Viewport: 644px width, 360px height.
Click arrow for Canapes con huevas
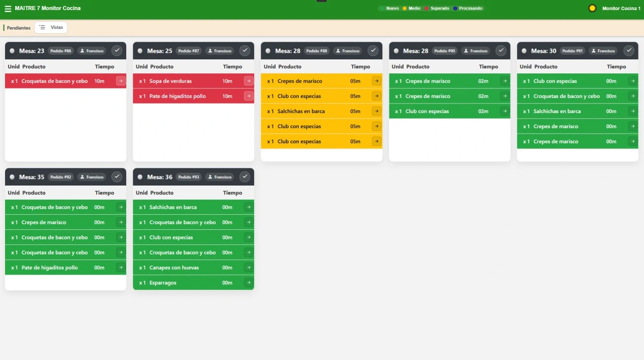[249, 267]
